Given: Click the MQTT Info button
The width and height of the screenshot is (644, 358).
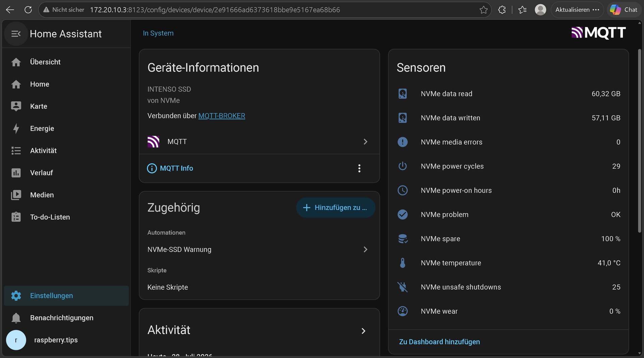Looking at the screenshot, I should click(170, 168).
